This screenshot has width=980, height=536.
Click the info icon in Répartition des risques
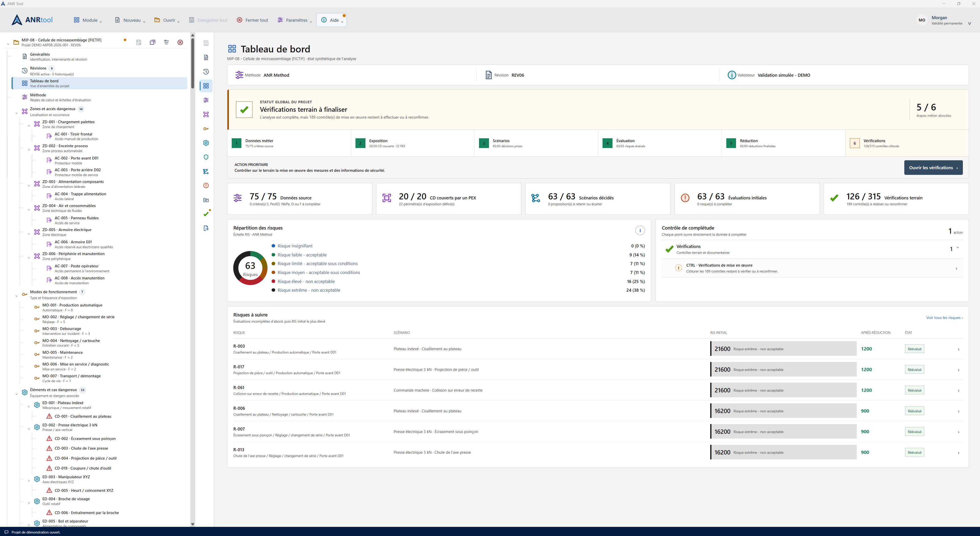(640, 230)
